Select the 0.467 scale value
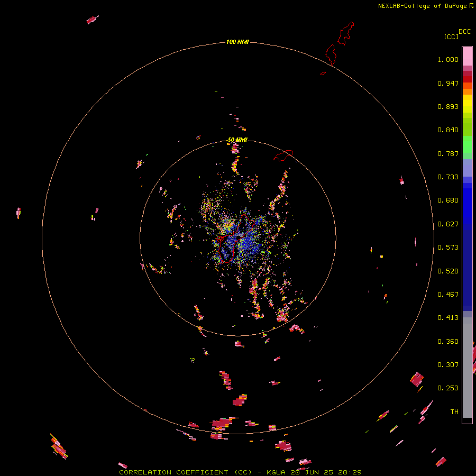Viewport: 476px width, 476px height. (448, 295)
